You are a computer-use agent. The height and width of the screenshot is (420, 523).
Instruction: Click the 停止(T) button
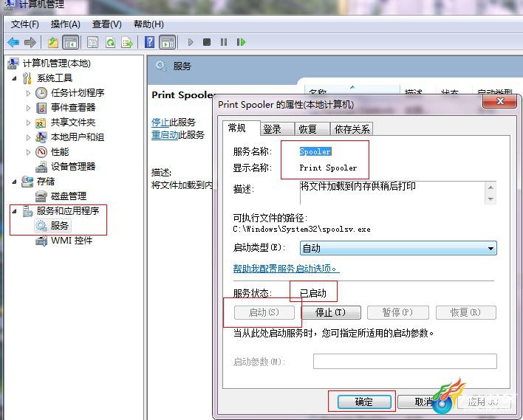(331, 313)
